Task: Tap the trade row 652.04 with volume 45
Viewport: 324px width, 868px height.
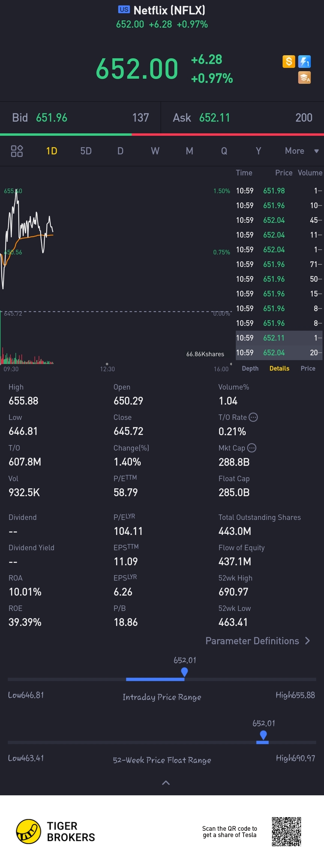Action: [279, 220]
